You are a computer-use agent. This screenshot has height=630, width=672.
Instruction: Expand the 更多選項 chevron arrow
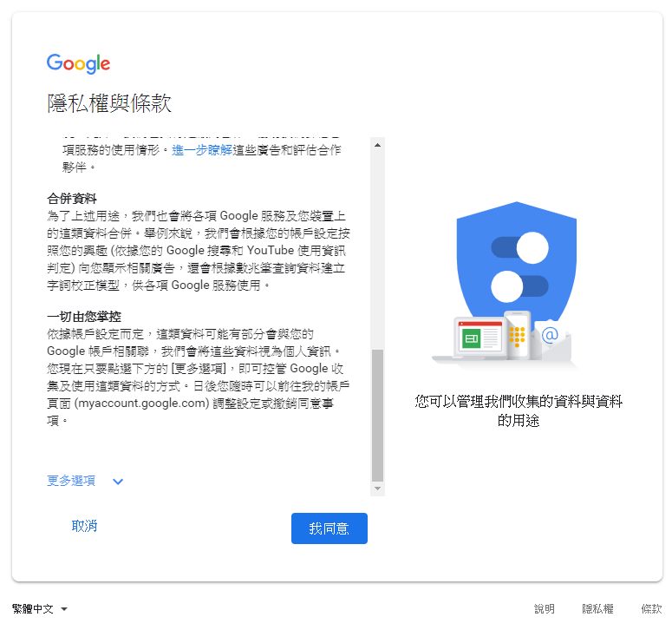[118, 482]
